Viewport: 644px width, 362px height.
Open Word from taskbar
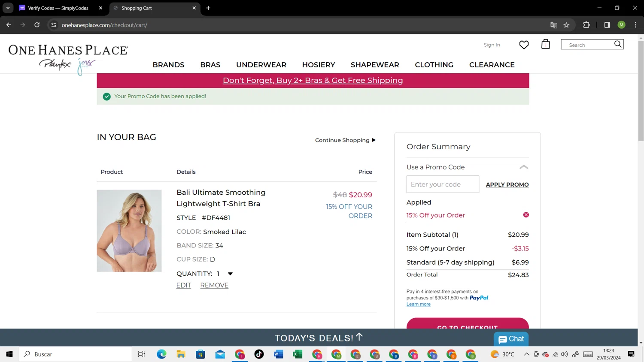point(278,354)
